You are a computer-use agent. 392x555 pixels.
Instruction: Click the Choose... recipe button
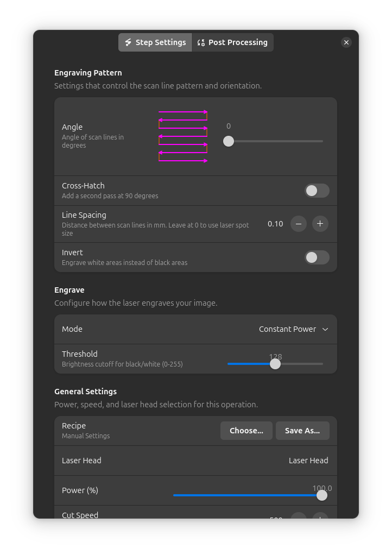pos(246,430)
